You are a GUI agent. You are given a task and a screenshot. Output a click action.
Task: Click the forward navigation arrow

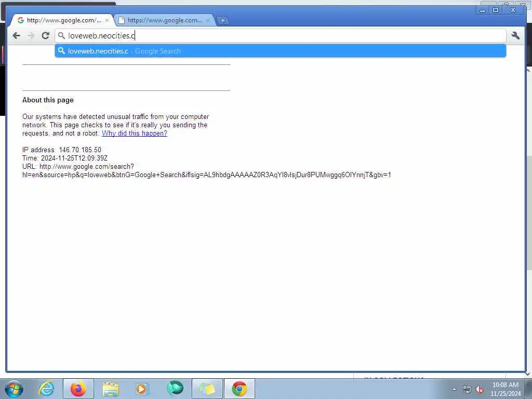coord(31,36)
